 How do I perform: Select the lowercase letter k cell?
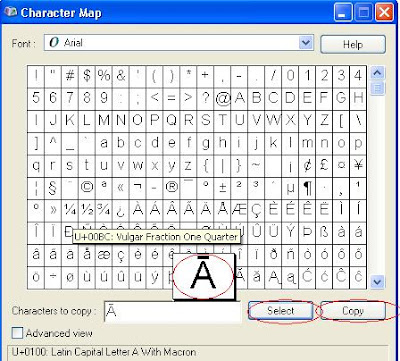273,143
